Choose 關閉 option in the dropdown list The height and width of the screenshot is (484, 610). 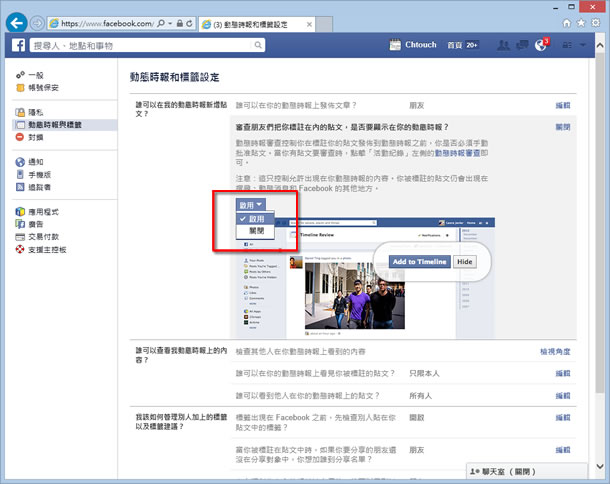256,231
